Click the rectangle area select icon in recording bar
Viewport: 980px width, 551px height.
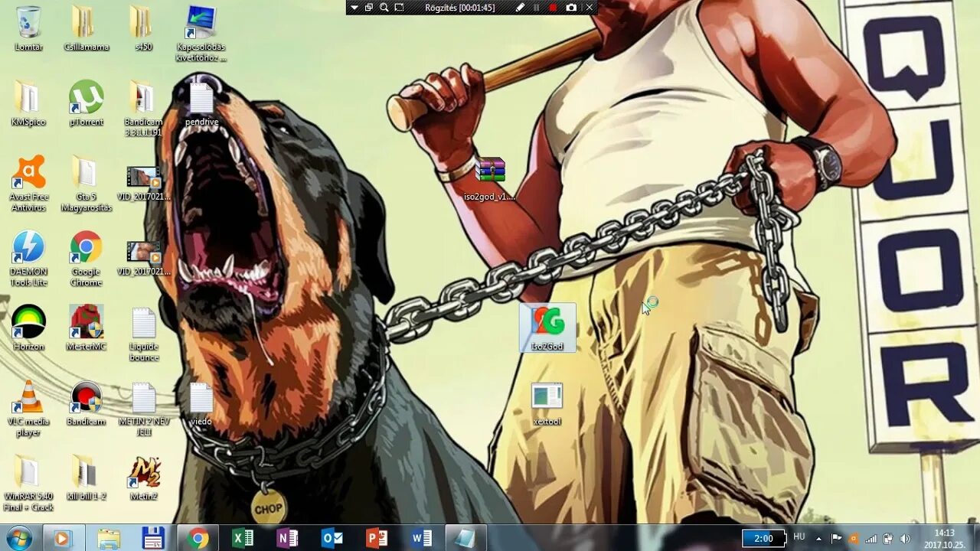(399, 8)
